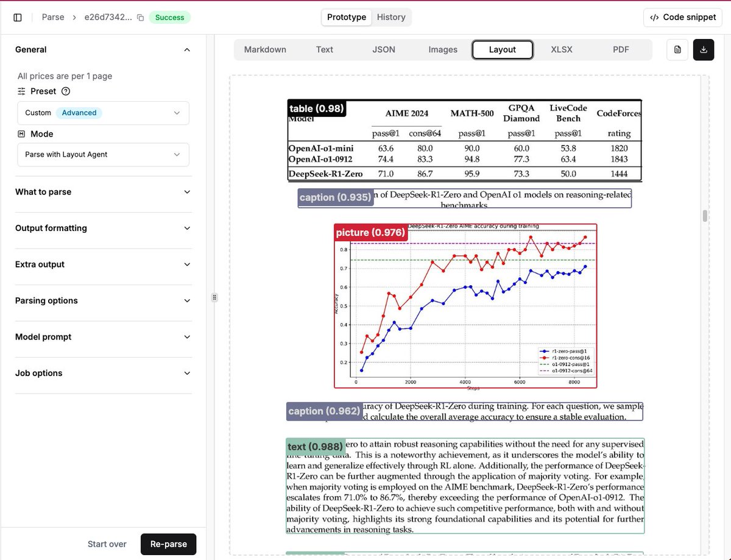The width and height of the screenshot is (731, 560).
Task: Click the Start over button
Action: tap(107, 544)
